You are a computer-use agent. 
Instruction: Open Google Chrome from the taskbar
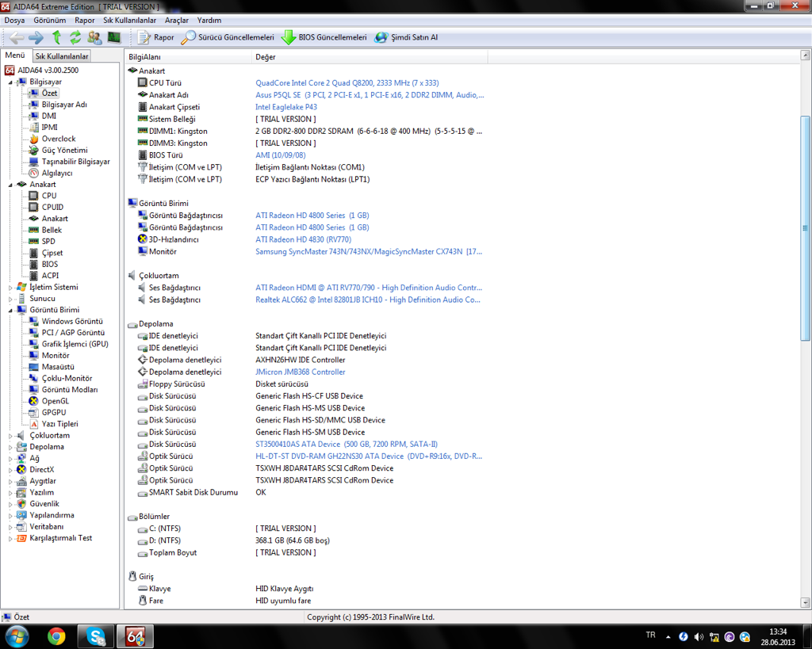(56, 636)
